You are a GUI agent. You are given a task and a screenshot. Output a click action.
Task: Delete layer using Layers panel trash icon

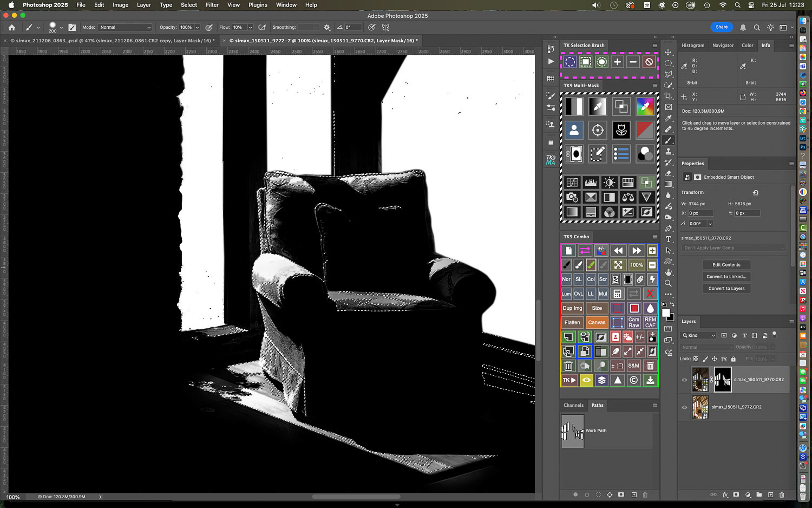pyautogui.click(x=781, y=494)
